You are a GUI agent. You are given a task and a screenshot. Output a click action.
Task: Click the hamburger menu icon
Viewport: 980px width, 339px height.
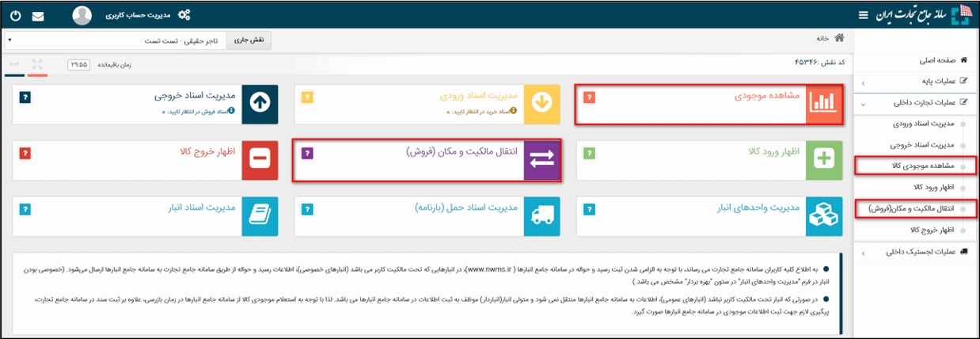click(863, 15)
